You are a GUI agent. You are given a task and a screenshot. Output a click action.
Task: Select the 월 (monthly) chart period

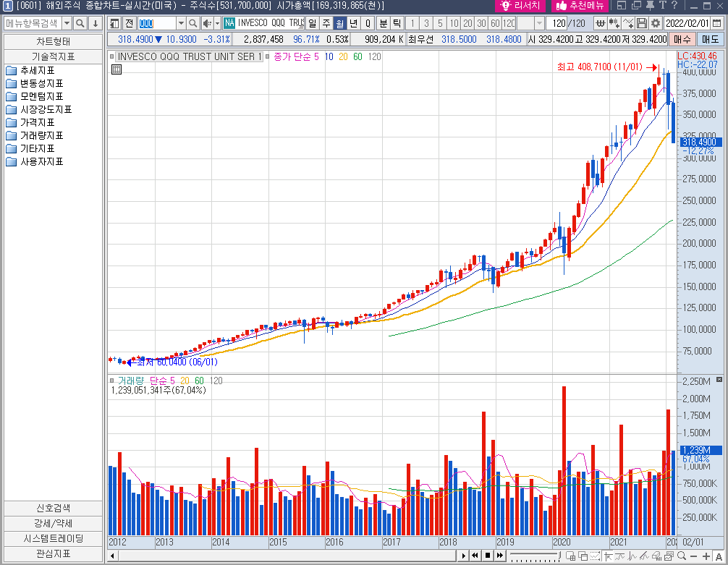pos(340,23)
